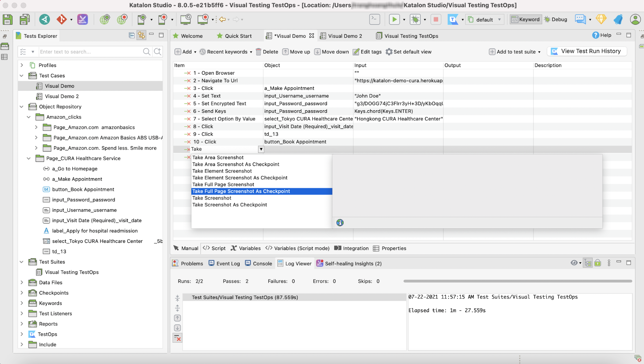
Task: Open the default profile dropdown
Action: point(485,19)
